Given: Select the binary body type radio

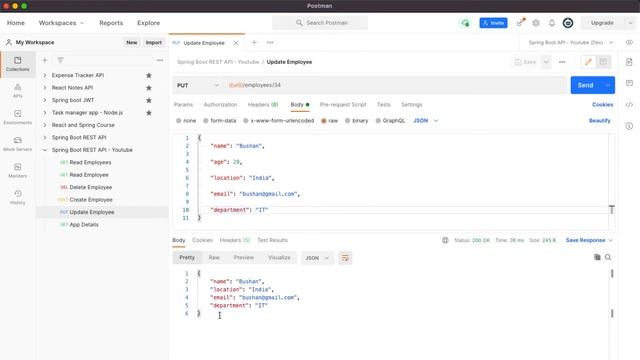Looking at the screenshot, I should tap(347, 121).
